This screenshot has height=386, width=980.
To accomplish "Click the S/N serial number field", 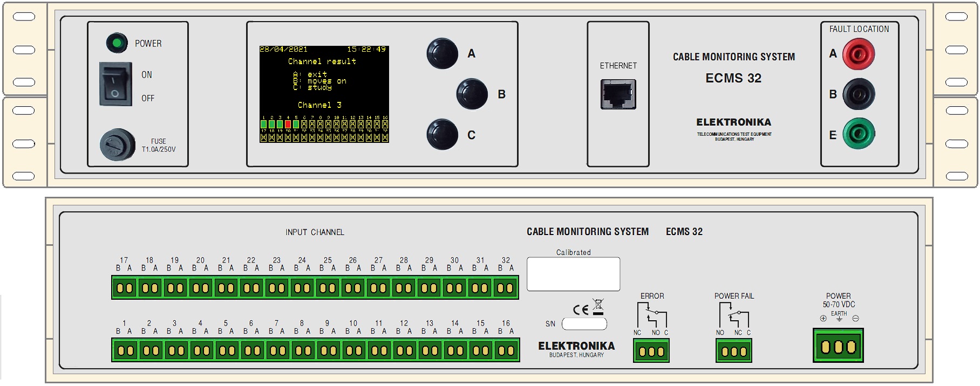I will tap(584, 323).
